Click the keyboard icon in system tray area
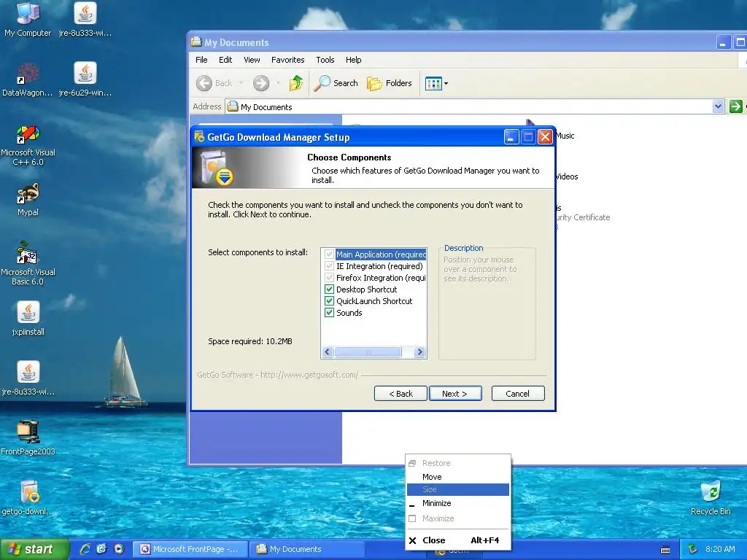Viewport: 747px width, 560px height. (665, 550)
